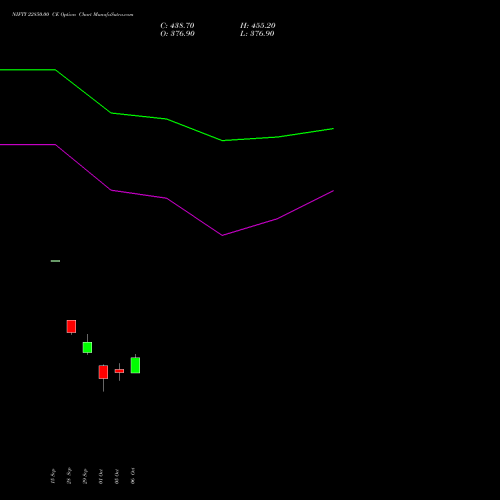Image resolution: width=500 pixels, height=500 pixels.
Task: Click the 06 Oct date axis label
Action: 133,476
